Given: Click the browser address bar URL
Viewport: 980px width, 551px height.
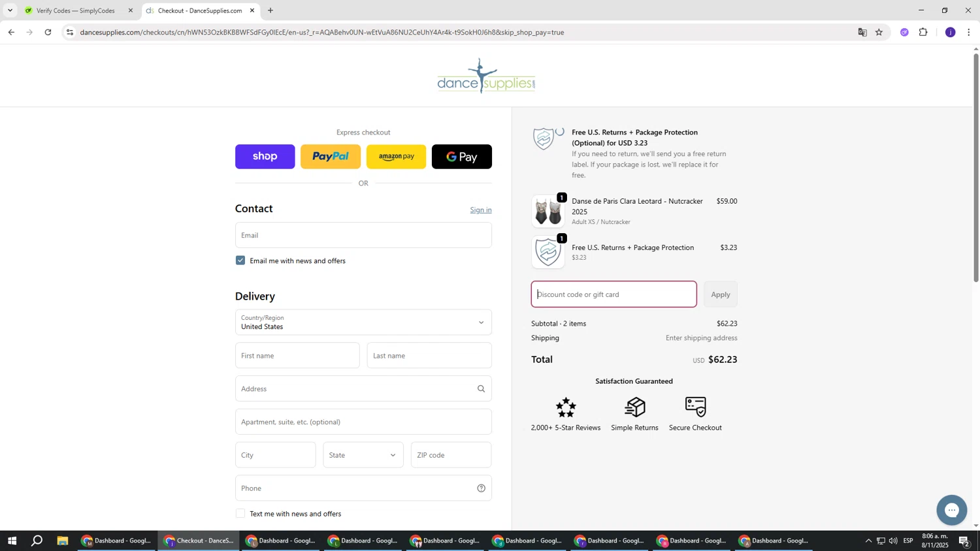Looking at the screenshot, I should pos(322,32).
